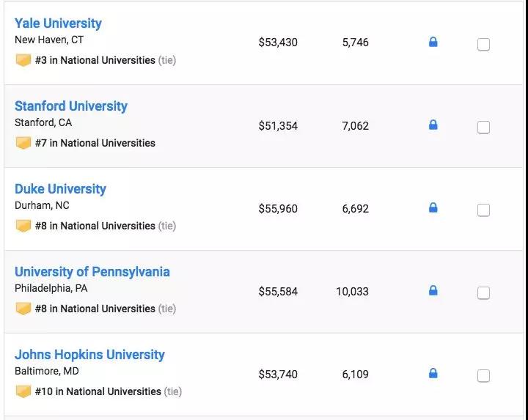
Task: Click ranking badge icon under Johns Hopkins University
Action: pos(23,391)
